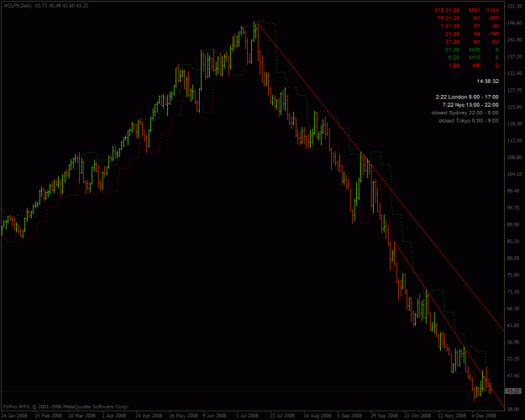Image resolution: width=525 pixels, height=420 pixels.
Task: Click the -1104 value in MN1 row
Action: [491, 10]
